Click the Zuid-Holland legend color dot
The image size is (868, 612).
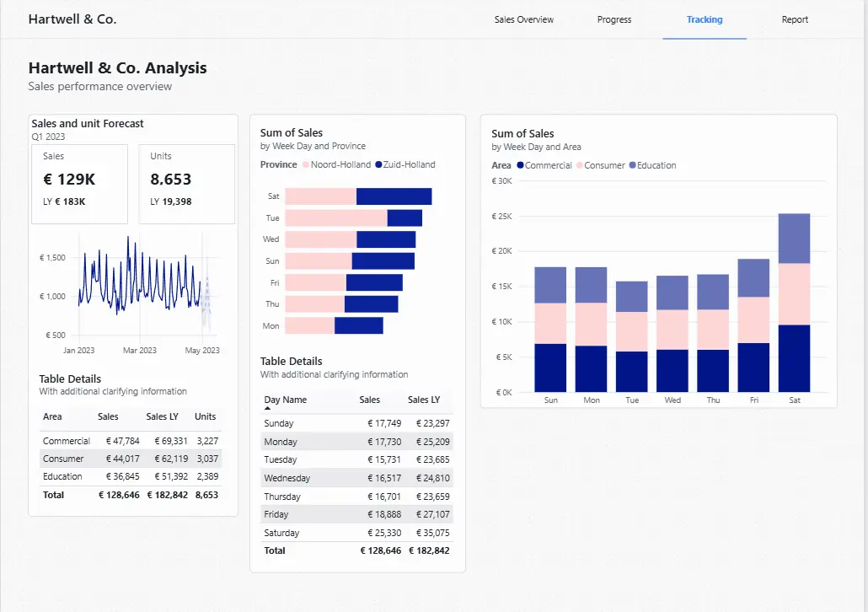click(378, 164)
